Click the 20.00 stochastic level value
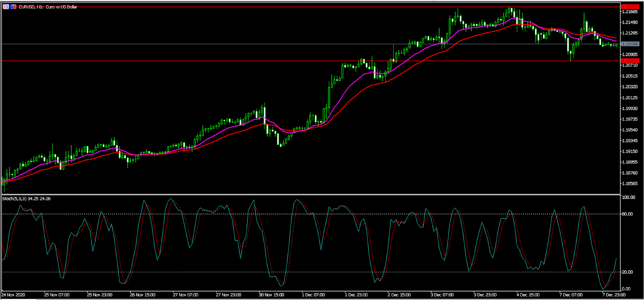The height and width of the screenshot is (300, 644). point(627,272)
